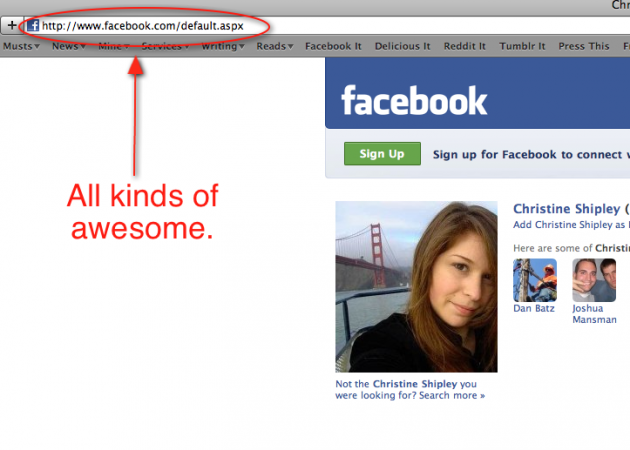Click the green Sign Up button

coord(382,153)
